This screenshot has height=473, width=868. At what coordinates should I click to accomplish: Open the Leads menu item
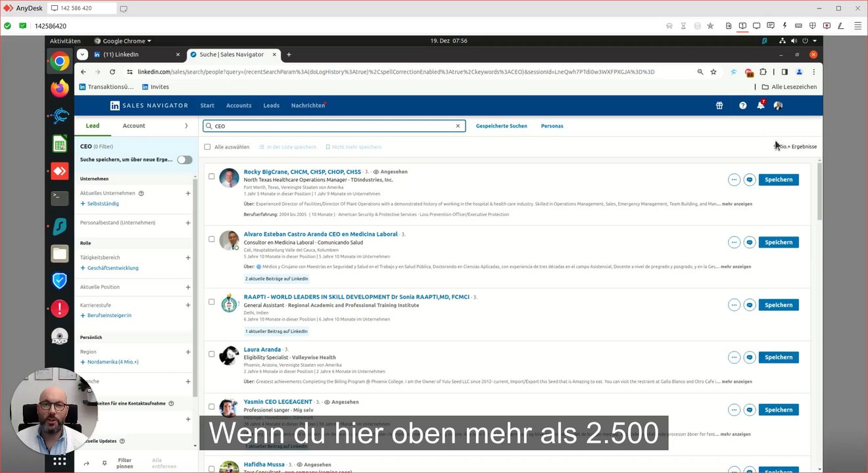(272, 105)
